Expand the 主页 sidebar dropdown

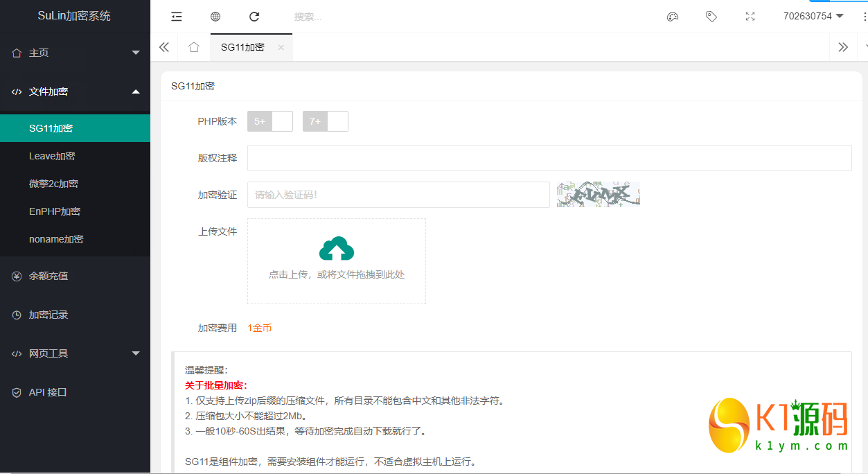pyautogui.click(x=136, y=52)
